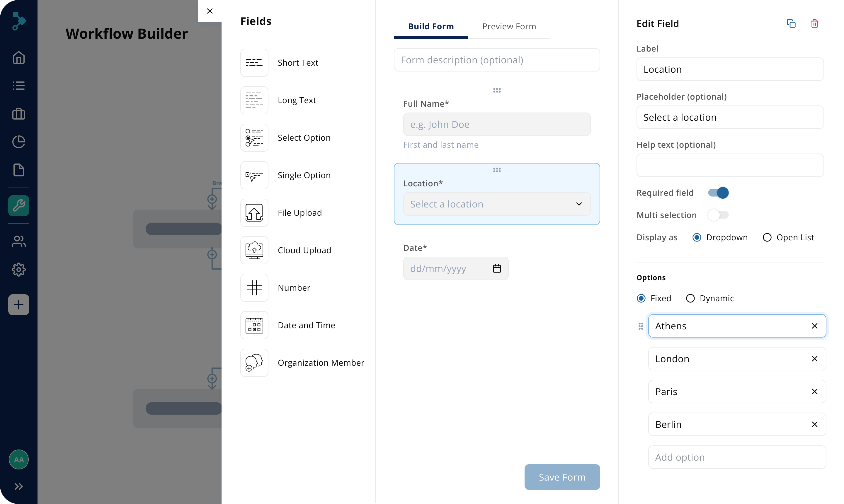Screen dimensions: 844x504
Task: Open the calendar icon in Date field
Action: (496, 269)
